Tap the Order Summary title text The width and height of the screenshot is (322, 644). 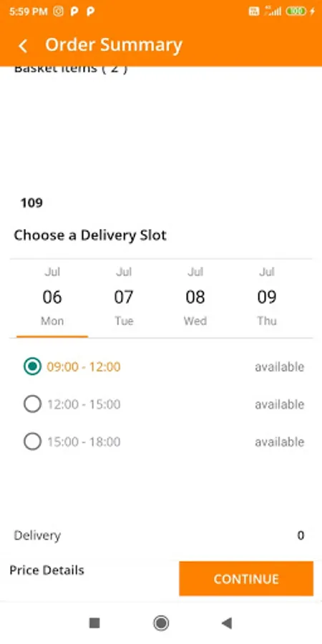(x=114, y=45)
